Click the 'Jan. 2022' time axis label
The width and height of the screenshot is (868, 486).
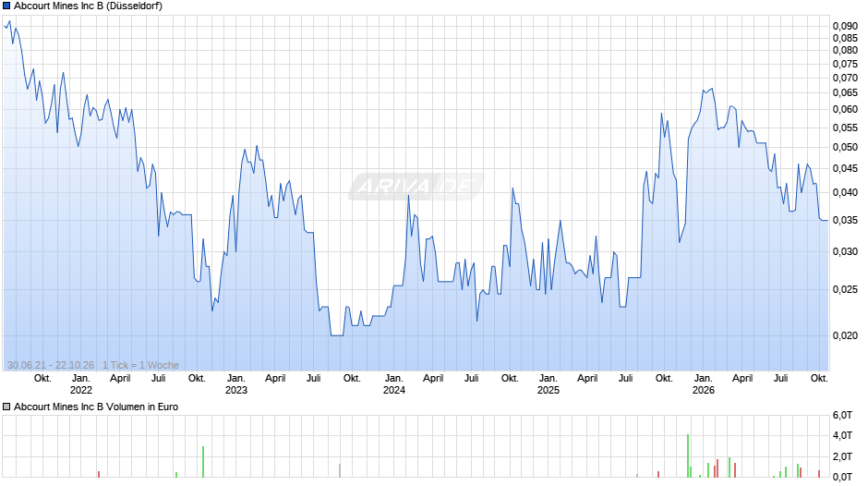81,384
